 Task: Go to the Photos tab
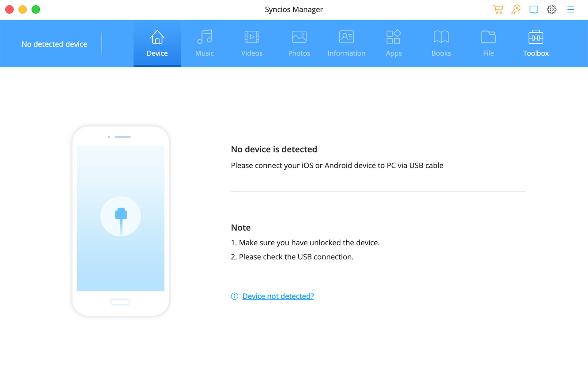point(299,43)
